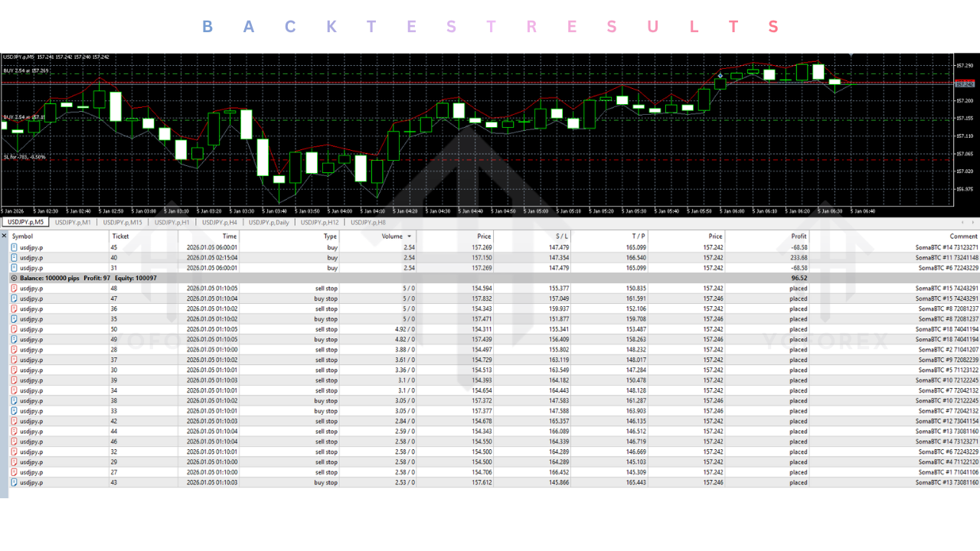Click the order icon for ticket 46
This screenshot has width=980, height=551.
15,442
